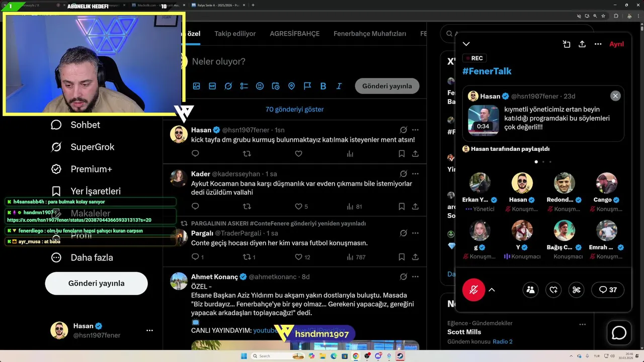Screen dimensions: 644x362
Task: Open Space participants list icon
Action: coord(530,290)
